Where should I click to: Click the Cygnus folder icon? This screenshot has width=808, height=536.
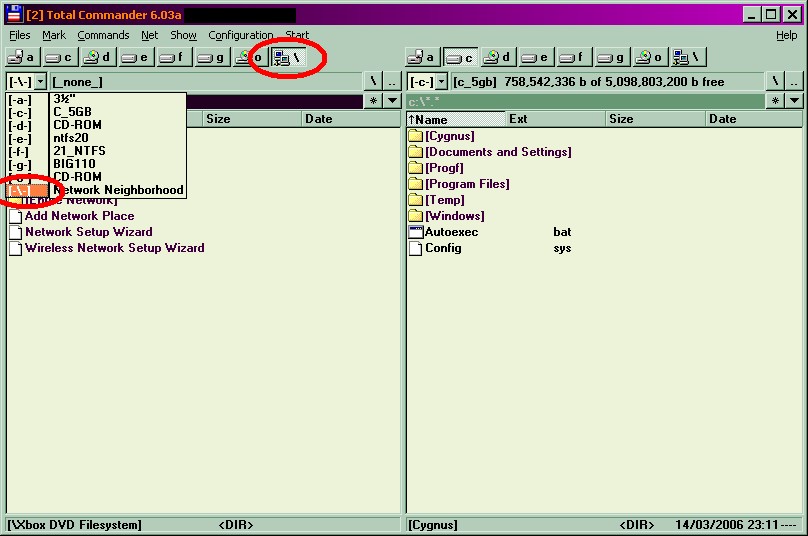pyautogui.click(x=415, y=136)
